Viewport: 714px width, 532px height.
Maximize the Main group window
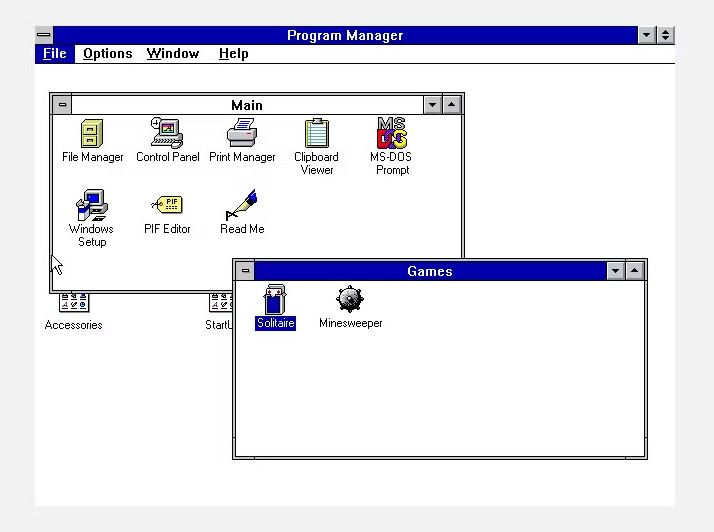point(451,105)
